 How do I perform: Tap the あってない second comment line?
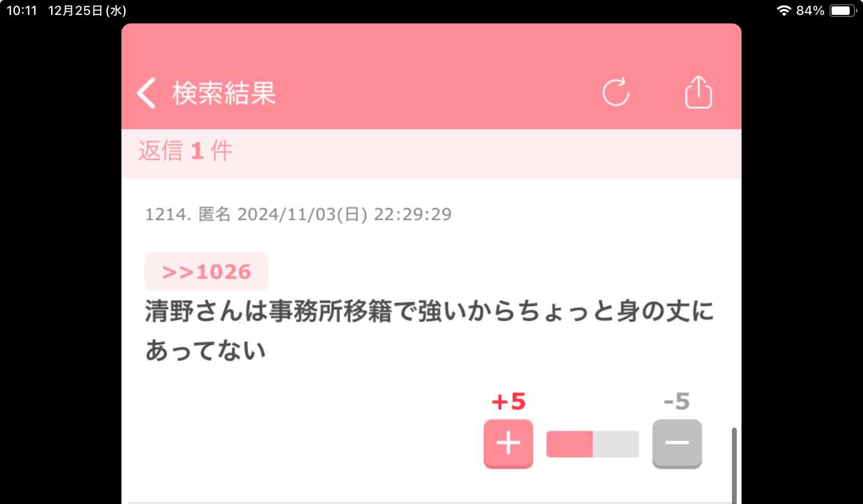pos(206,350)
